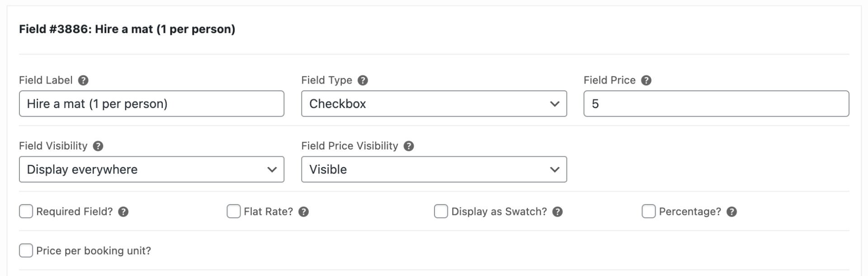This screenshot has height=276, width=868.
Task: Tick the Flat Rate checkbox
Action: tap(234, 211)
